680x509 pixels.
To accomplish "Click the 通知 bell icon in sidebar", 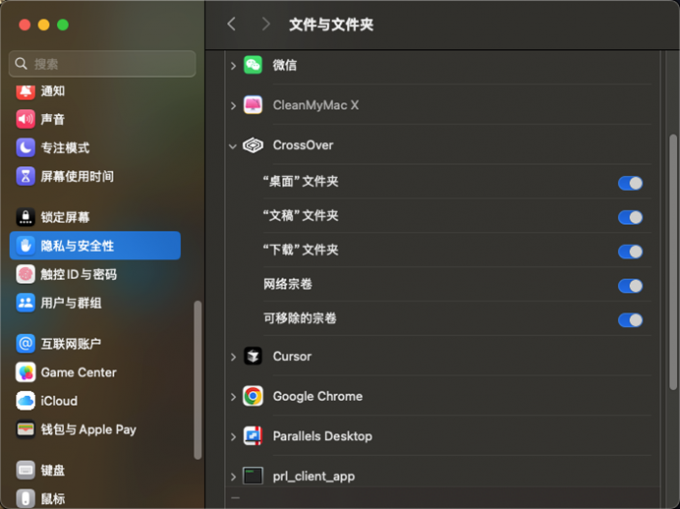I will [x=26, y=91].
